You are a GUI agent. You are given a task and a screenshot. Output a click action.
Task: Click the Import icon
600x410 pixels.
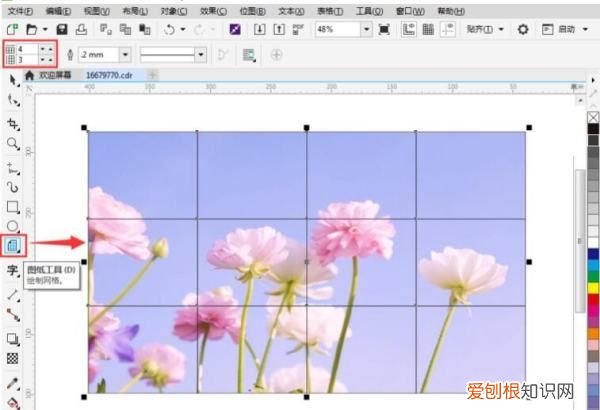click(x=259, y=29)
